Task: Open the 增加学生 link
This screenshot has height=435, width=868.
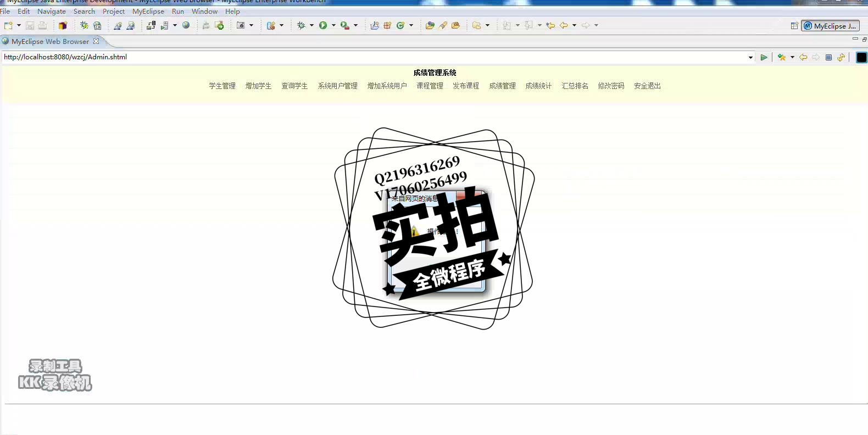Action: tap(258, 86)
